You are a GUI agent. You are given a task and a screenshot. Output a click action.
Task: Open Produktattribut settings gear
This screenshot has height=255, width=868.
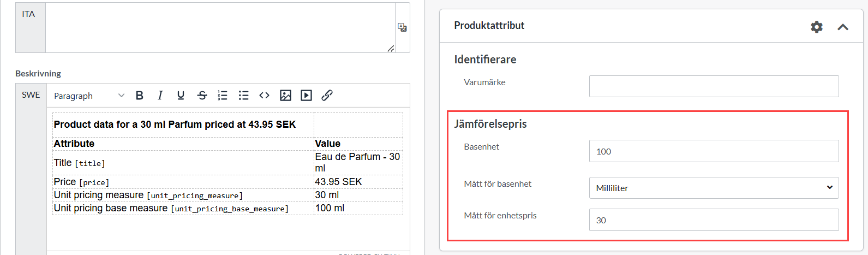(816, 27)
